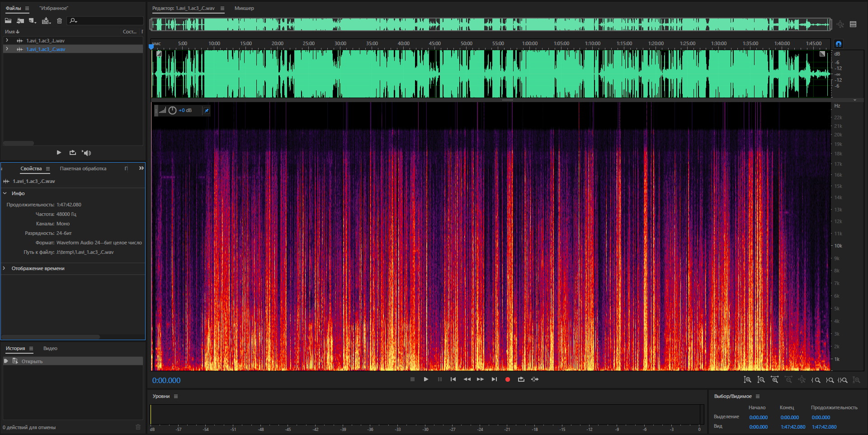Click the zoom in amplitude icon
The height and width of the screenshot is (435, 868).
[x=747, y=380]
